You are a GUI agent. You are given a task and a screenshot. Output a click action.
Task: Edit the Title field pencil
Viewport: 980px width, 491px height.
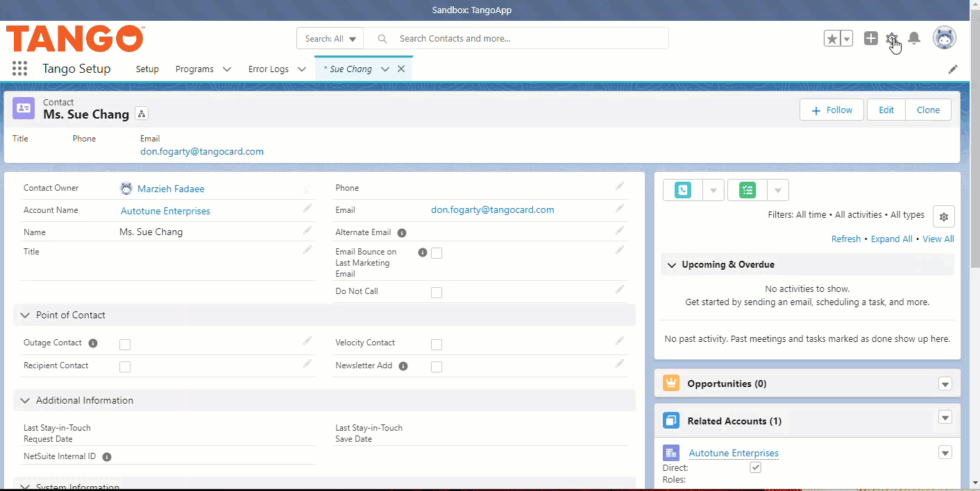[x=307, y=250]
